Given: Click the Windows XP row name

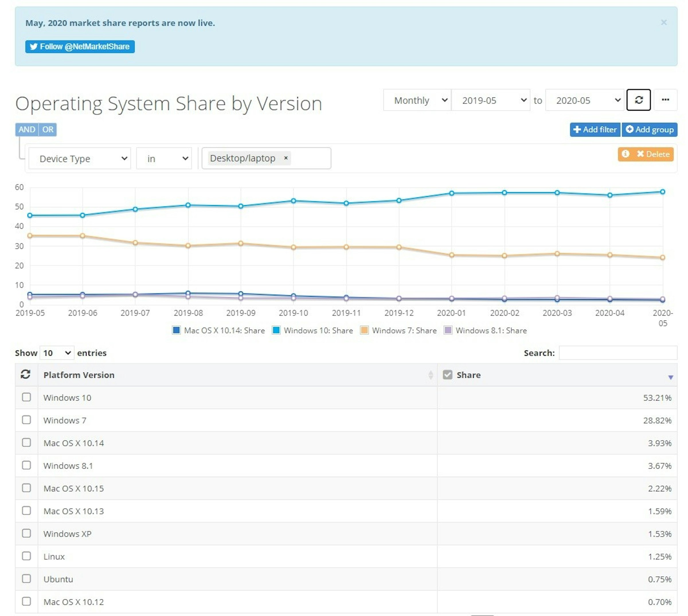Looking at the screenshot, I should click(67, 533).
